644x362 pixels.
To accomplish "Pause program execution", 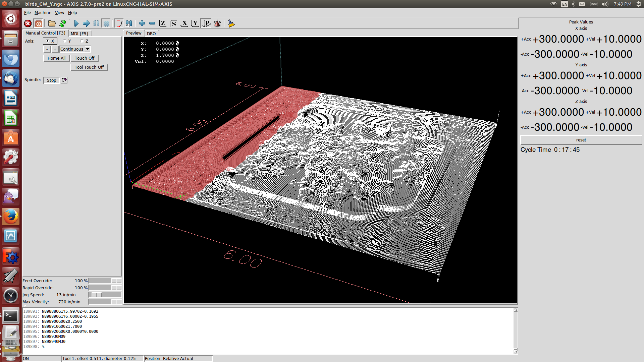I will [x=96, y=23].
